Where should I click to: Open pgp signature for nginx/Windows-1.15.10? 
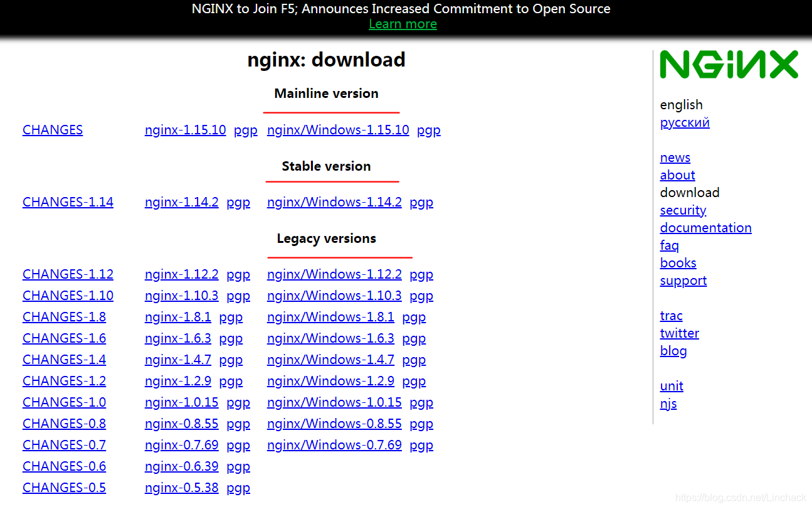click(x=429, y=131)
